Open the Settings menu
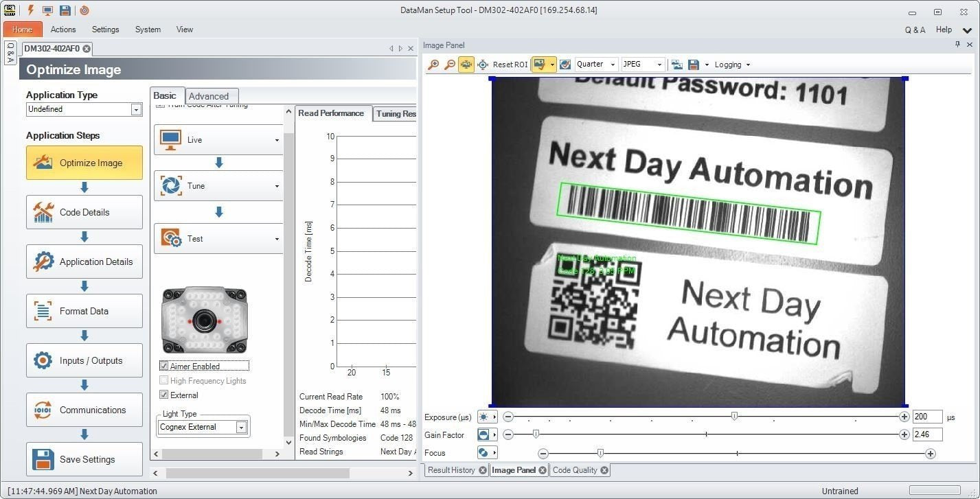This screenshot has width=980, height=499. pyautogui.click(x=105, y=30)
